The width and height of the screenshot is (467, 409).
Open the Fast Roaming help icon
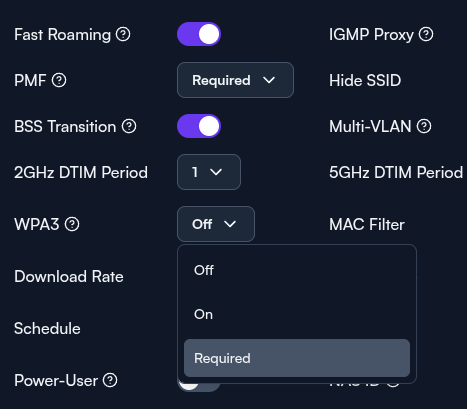pos(123,34)
